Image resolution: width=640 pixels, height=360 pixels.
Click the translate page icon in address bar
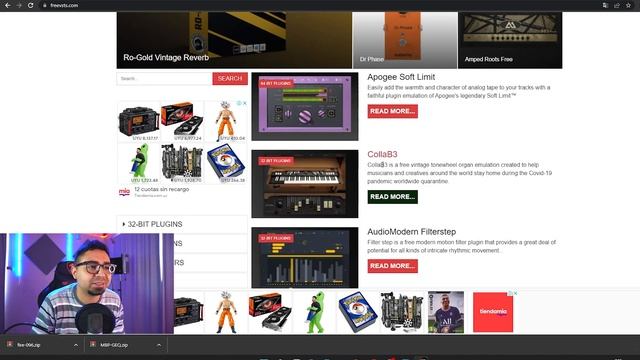(605, 5)
